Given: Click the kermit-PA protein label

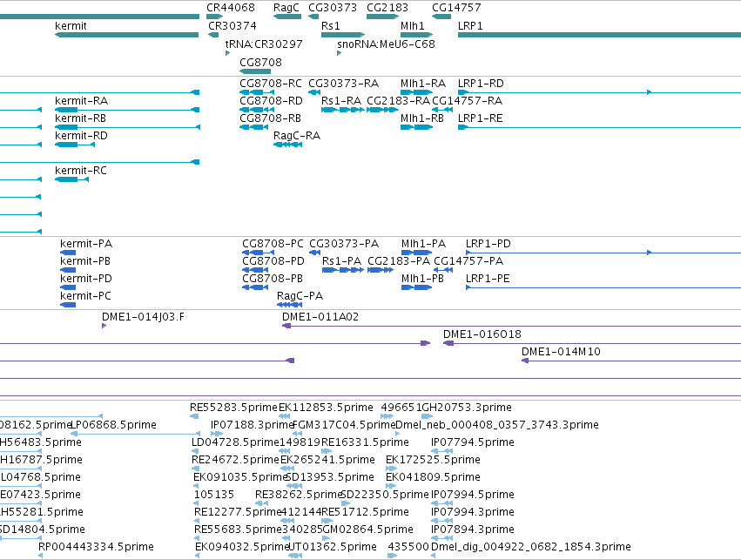Looking at the screenshot, I should point(86,244).
